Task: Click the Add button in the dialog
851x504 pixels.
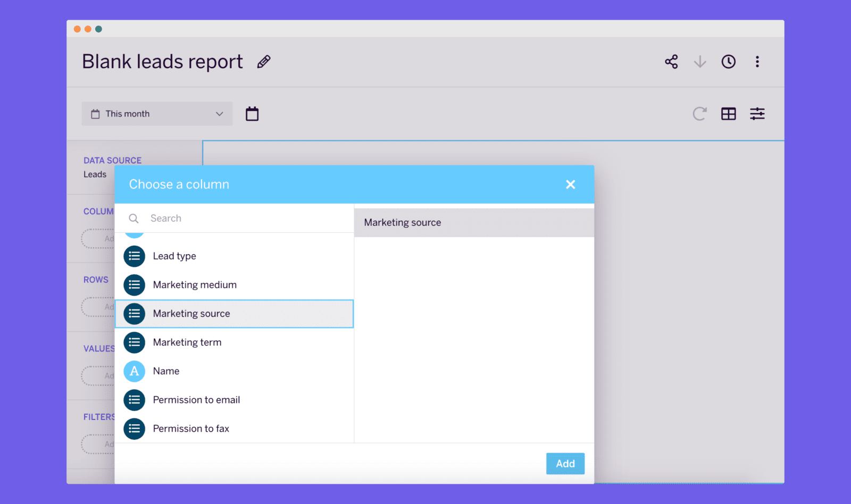Action: click(x=565, y=463)
